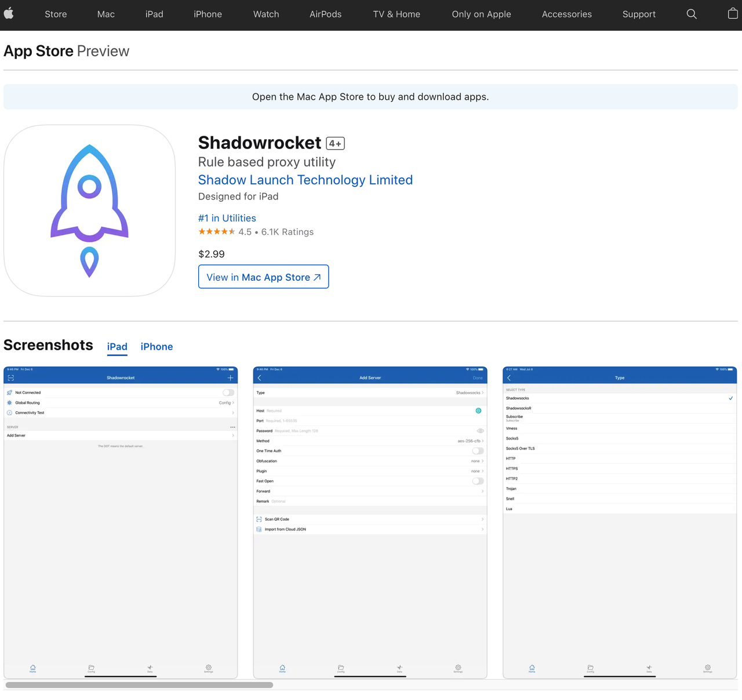742x700 pixels.
Task: Click the plus icon in first screenshot
Action: (x=230, y=378)
